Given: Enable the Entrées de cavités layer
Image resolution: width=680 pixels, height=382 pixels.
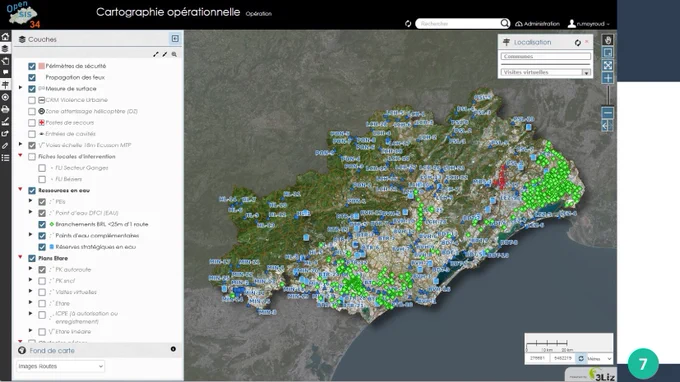Looking at the screenshot, I should coord(32,134).
